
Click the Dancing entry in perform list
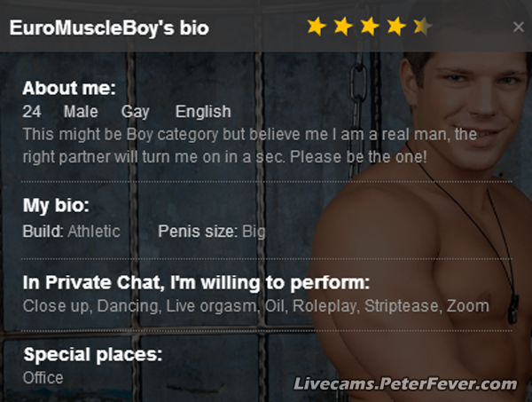pos(125,306)
